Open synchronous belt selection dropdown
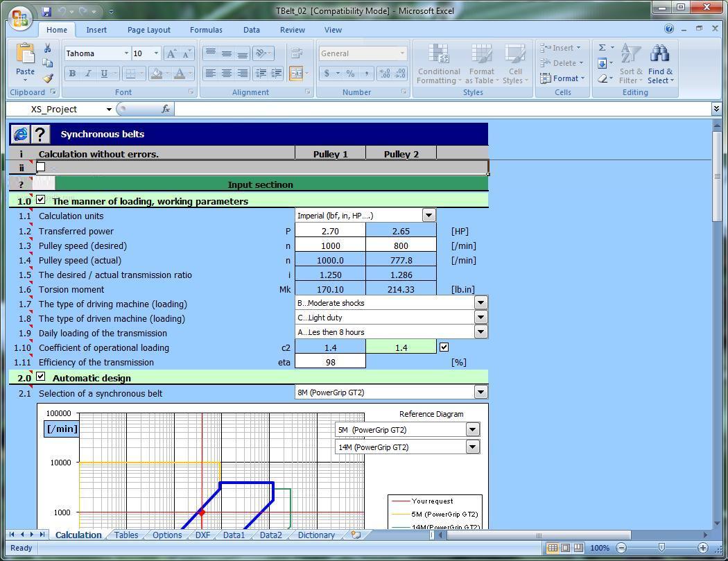Image resolution: width=728 pixels, height=561 pixels. point(481,392)
